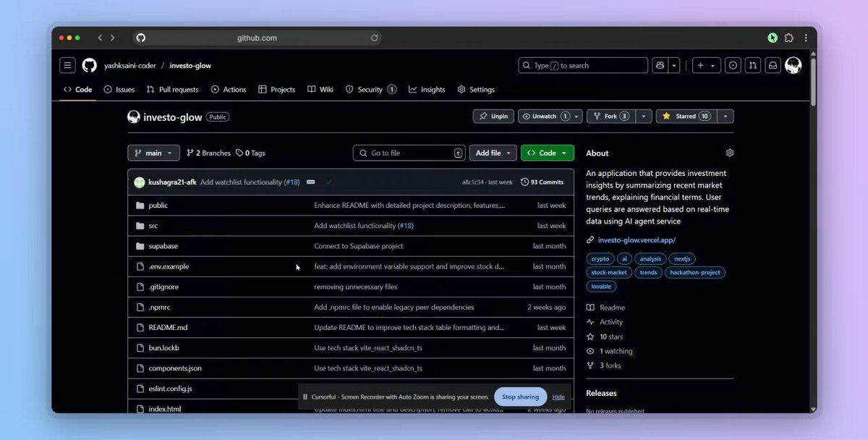Open the README.md file
Viewport: 868px width, 440px height.
[168, 327]
